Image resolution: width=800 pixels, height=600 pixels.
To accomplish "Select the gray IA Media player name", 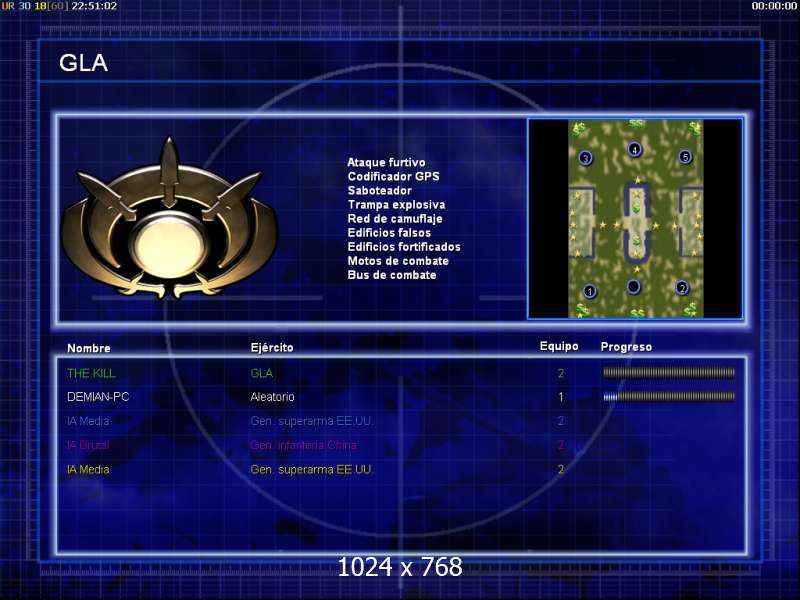I will [x=88, y=421].
